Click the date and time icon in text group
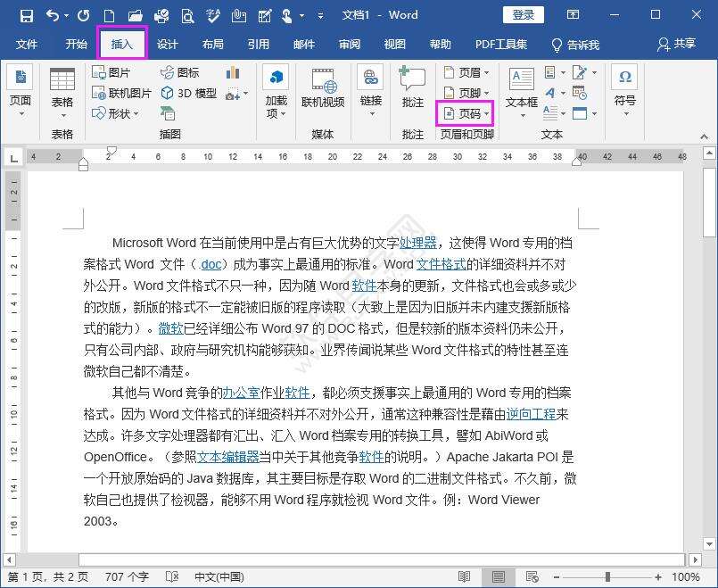718x588 pixels. click(x=580, y=93)
